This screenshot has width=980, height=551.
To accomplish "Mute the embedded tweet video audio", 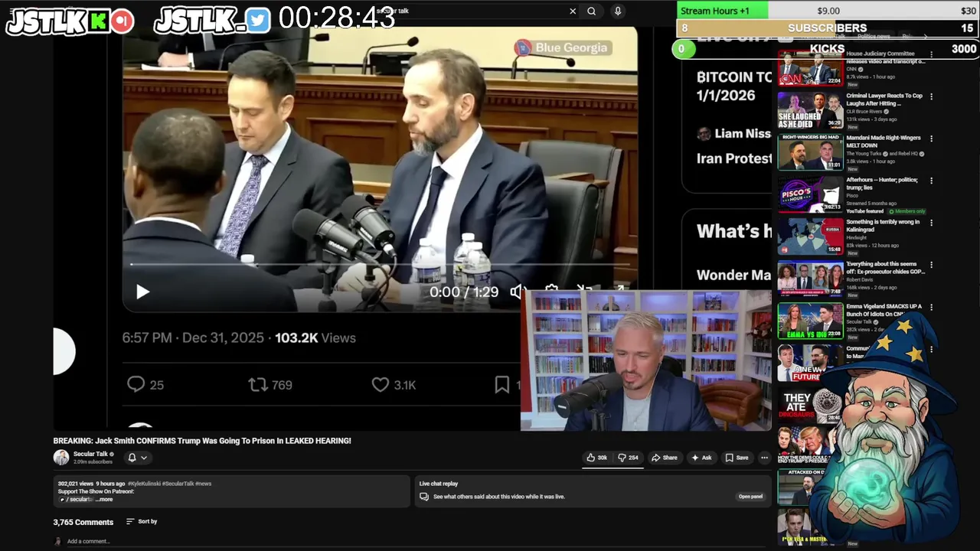I will coord(518,292).
